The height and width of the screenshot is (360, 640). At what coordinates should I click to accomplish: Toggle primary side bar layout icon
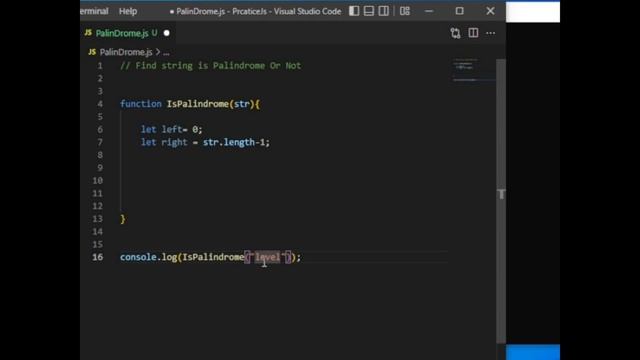[354, 11]
